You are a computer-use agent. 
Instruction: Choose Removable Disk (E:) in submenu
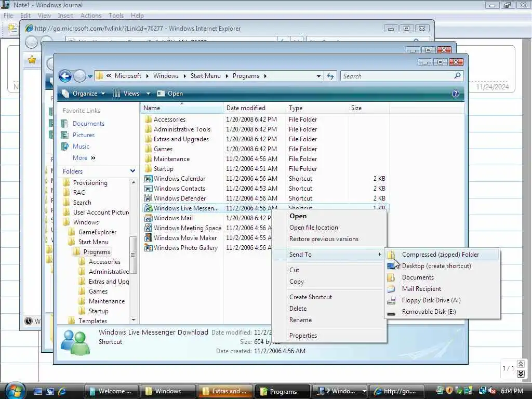(442, 312)
